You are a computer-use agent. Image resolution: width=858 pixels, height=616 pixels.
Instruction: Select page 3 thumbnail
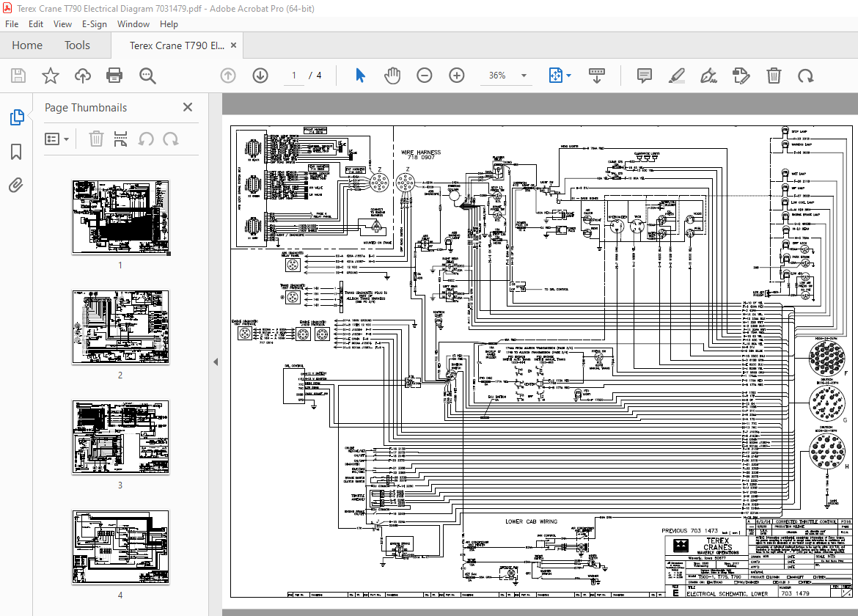120,436
